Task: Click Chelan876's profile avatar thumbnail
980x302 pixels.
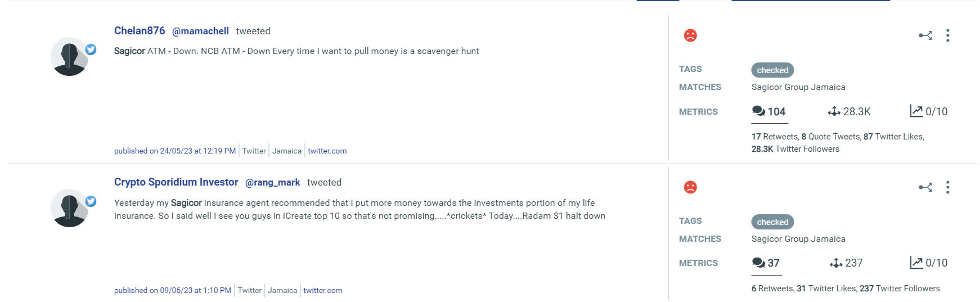Action: (x=69, y=57)
